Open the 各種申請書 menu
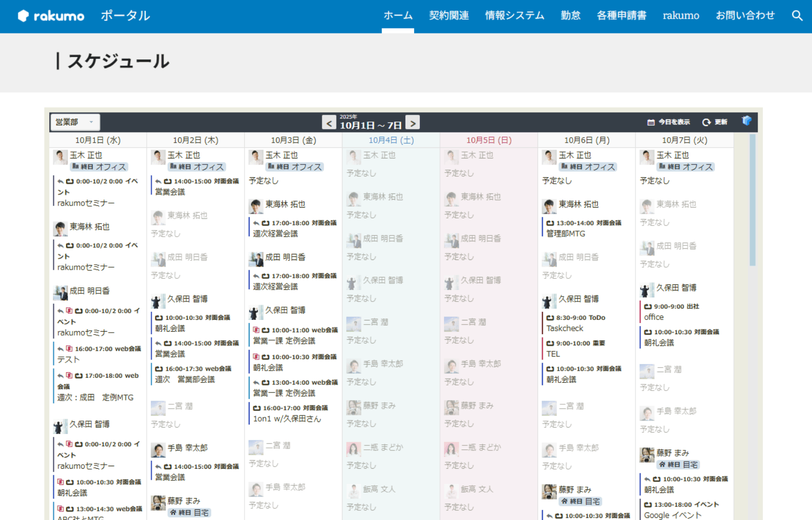 621,16
